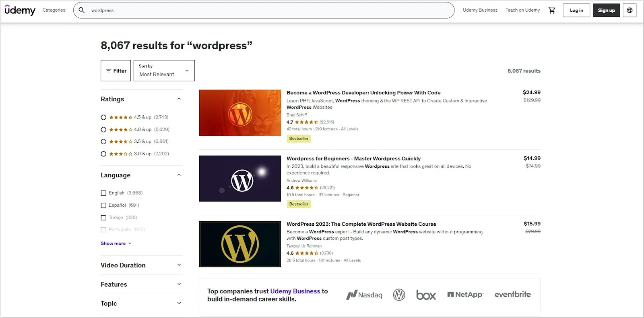Click instructor name Andrew Williams
Image resolution: width=644 pixels, height=318 pixels.
[x=301, y=181]
